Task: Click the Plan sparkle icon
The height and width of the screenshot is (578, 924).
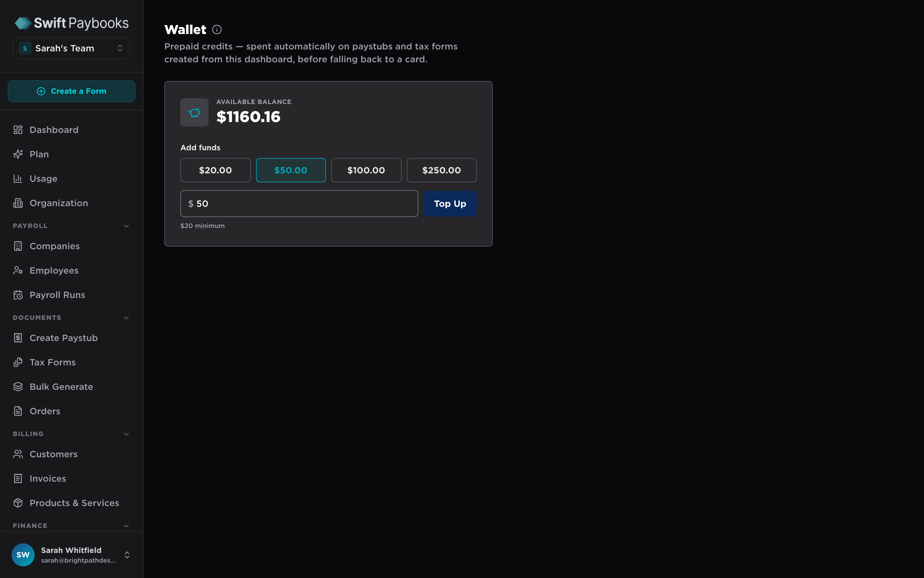Action: [x=18, y=154]
